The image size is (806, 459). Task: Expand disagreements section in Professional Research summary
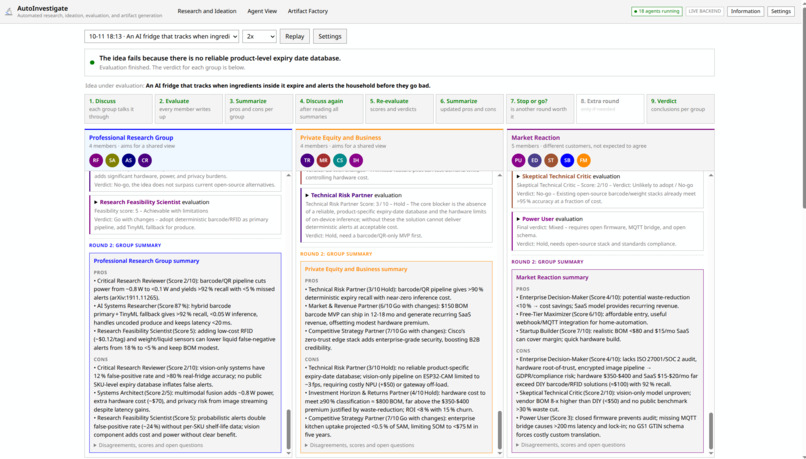click(148, 445)
